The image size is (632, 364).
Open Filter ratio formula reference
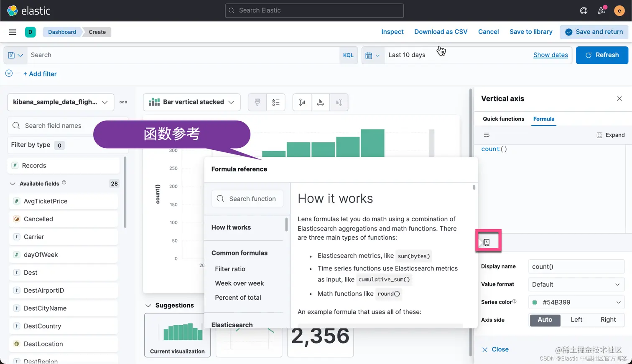[230, 269]
